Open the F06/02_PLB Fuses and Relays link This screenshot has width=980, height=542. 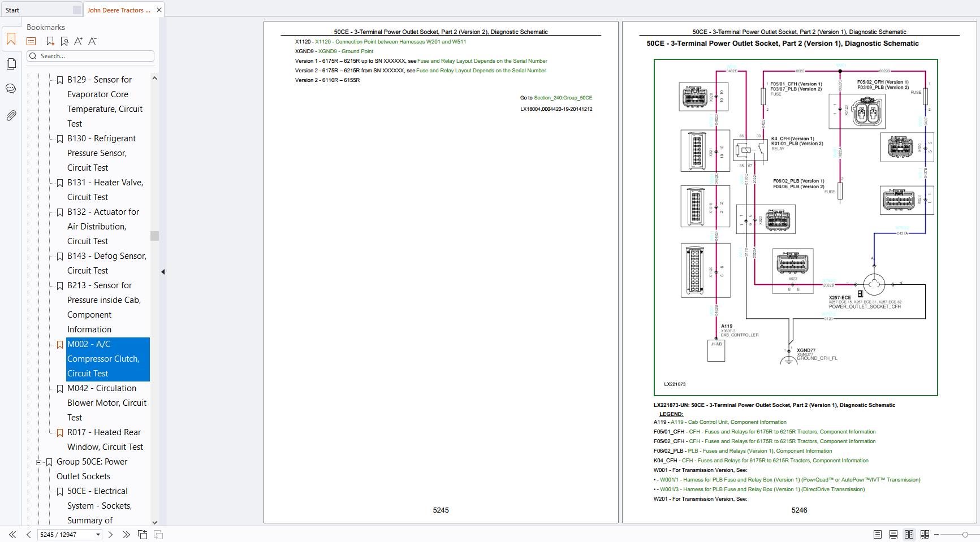pyautogui.click(x=760, y=451)
